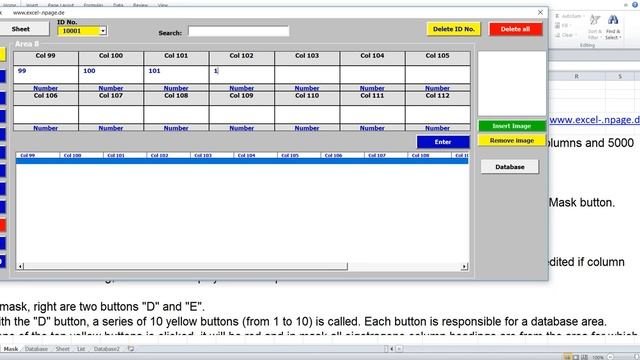This screenshot has height=360, width=640.
Task: Open the ID No. dropdown arrow
Action: coord(103,31)
